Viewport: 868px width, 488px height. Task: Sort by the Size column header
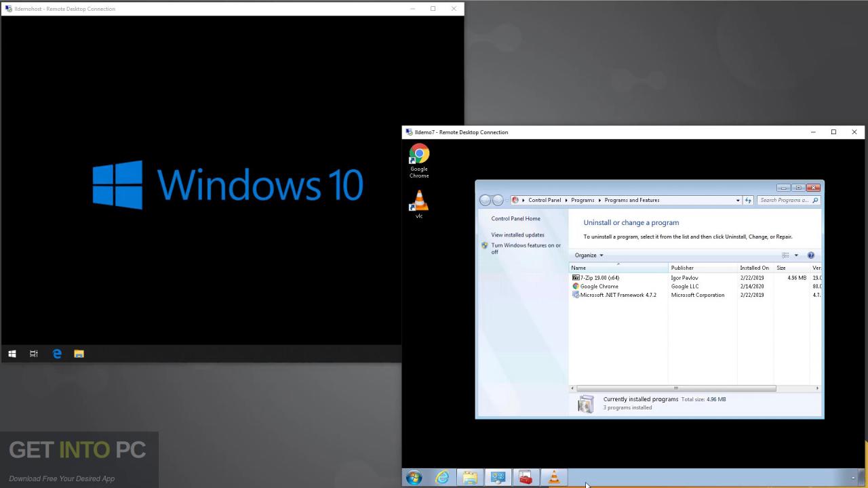tap(791, 268)
